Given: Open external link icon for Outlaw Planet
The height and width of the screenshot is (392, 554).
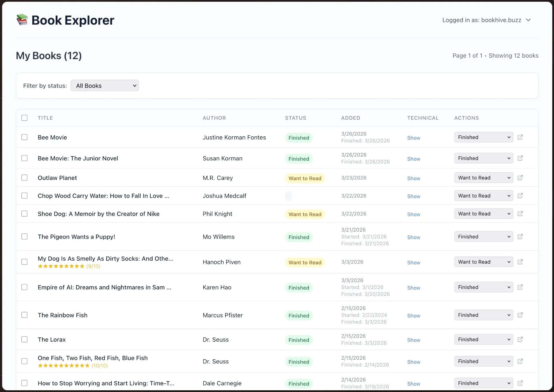Looking at the screenshot, I should click(520, 178).
